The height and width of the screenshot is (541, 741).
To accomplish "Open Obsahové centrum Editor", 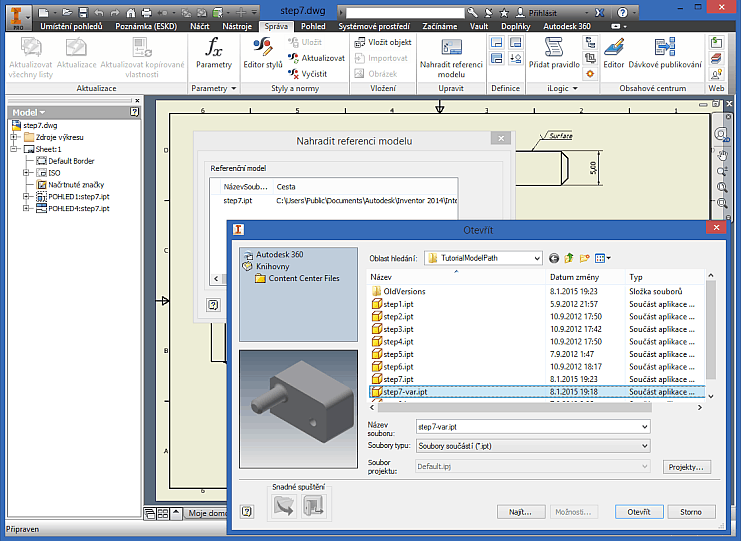I will pyautogui.click(x=613, y=53).
